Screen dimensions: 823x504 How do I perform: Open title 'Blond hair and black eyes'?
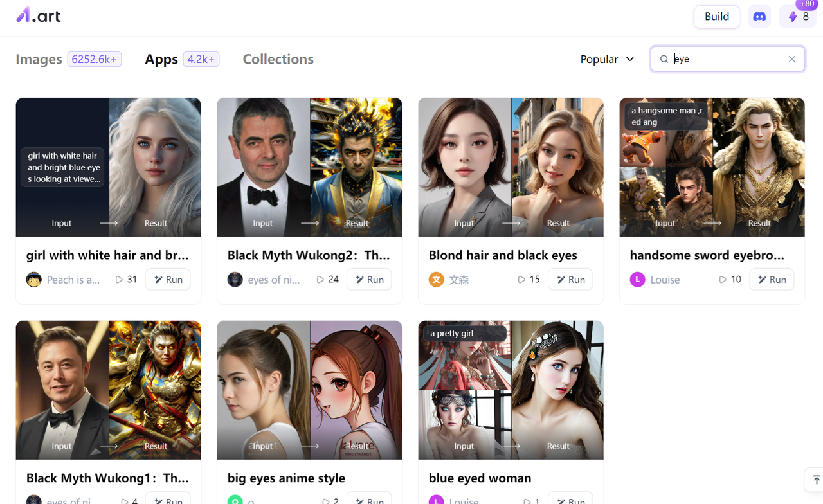coord(503,255)
